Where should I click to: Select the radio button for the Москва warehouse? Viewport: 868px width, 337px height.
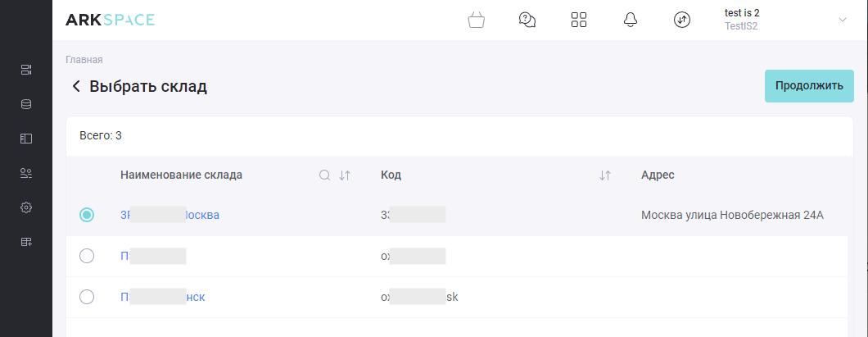click(x=86, y=215)
